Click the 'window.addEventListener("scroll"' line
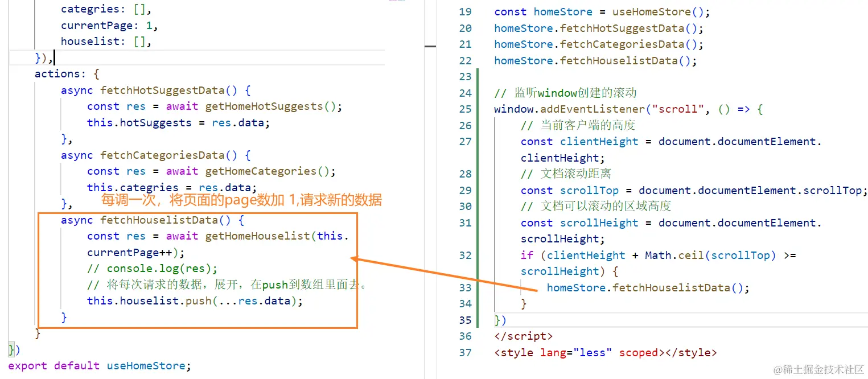 click(x=628, y=109)
